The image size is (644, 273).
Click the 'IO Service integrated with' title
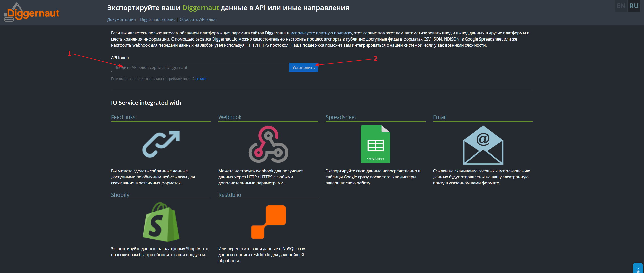point(146,103)
